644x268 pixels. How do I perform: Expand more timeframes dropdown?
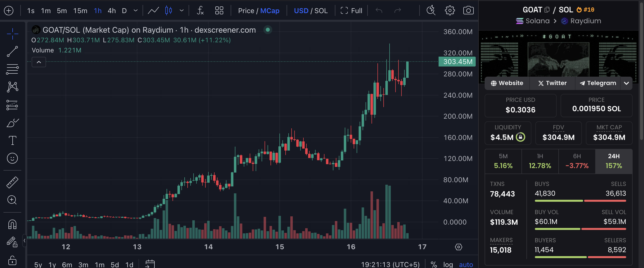pos(135,10)
